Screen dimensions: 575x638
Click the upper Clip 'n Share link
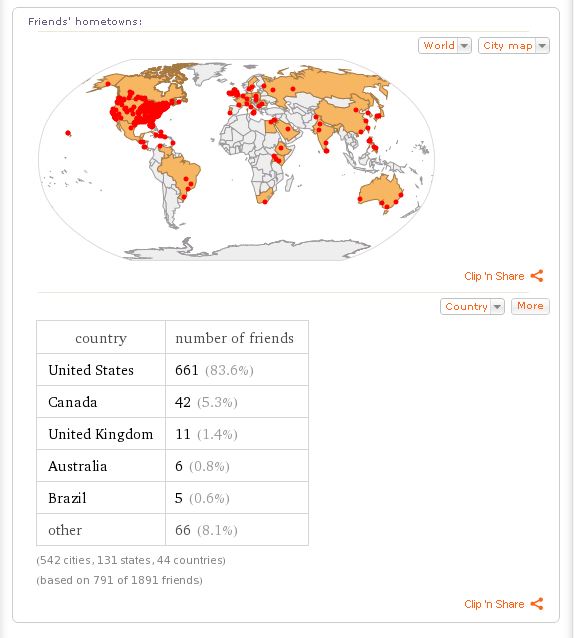(x=494, y=276)
